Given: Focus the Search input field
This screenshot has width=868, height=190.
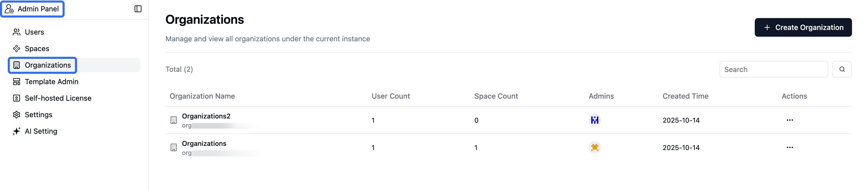Looking at the screenshot, I should click(x=773, y=69).
